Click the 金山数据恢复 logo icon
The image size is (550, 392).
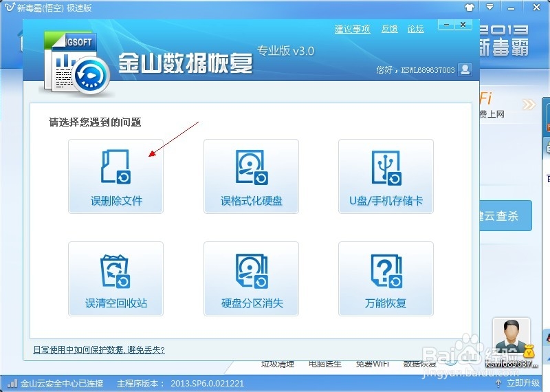76,64
